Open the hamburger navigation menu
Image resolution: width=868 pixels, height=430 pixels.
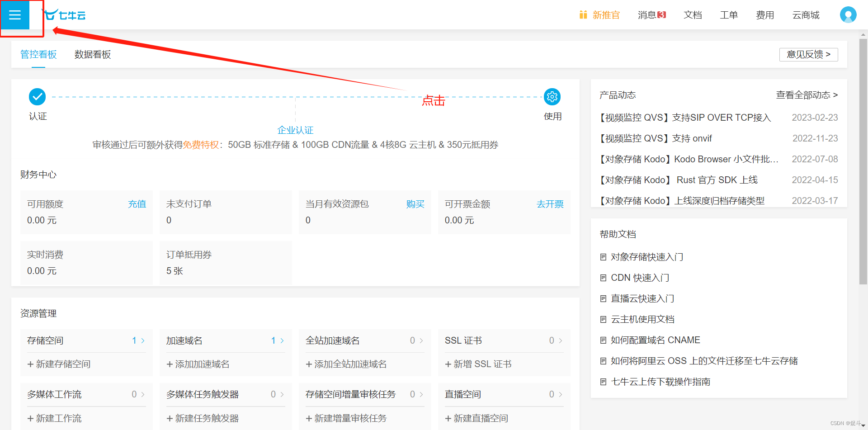(15, 15)
